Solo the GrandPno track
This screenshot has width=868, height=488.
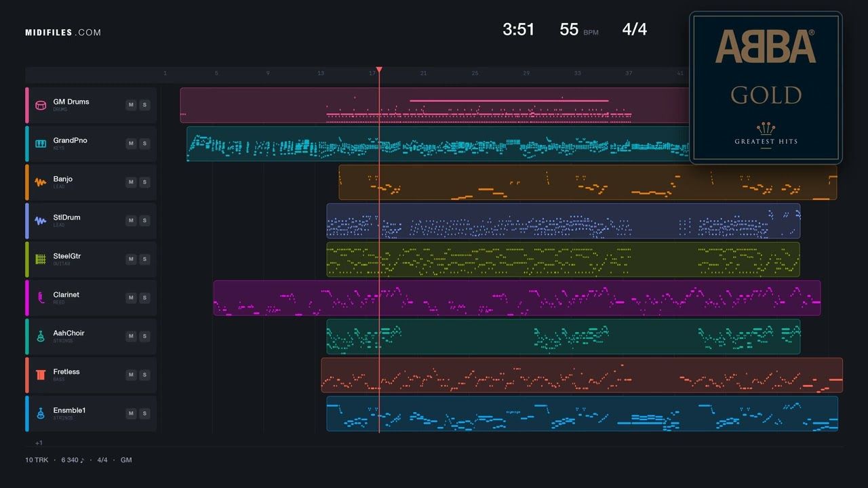144,144
